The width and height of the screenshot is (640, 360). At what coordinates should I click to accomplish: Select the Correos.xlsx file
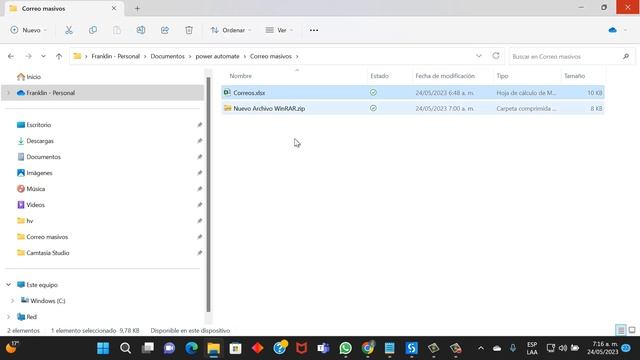pyautogui.click(x=413, y=93)
